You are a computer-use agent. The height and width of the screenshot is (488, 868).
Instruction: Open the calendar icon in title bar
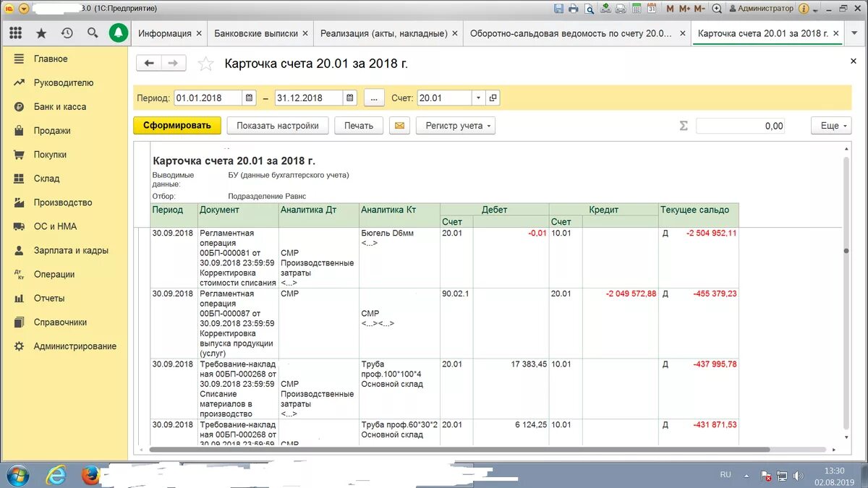tap(652, 9)
